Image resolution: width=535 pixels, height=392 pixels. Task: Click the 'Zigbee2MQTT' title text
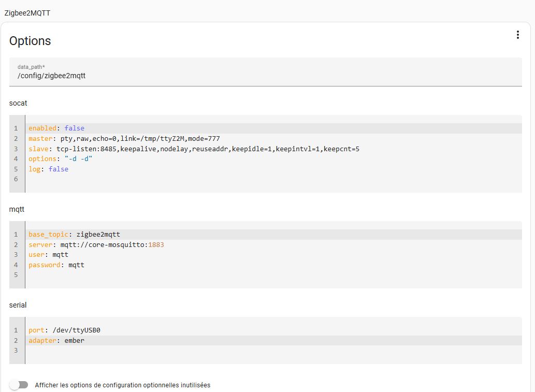27,13
